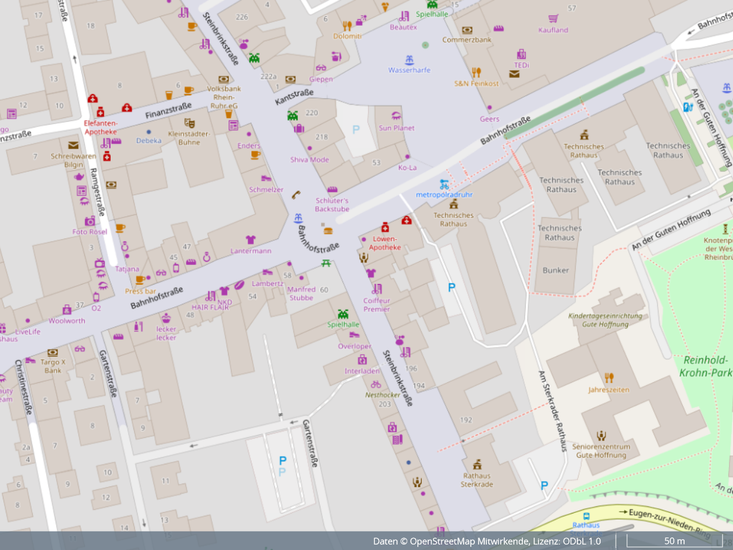733x550 pixels.
Task: Click the Dolomiti restaurant icon
Action: pyautogui.click(x=348, y=25)
